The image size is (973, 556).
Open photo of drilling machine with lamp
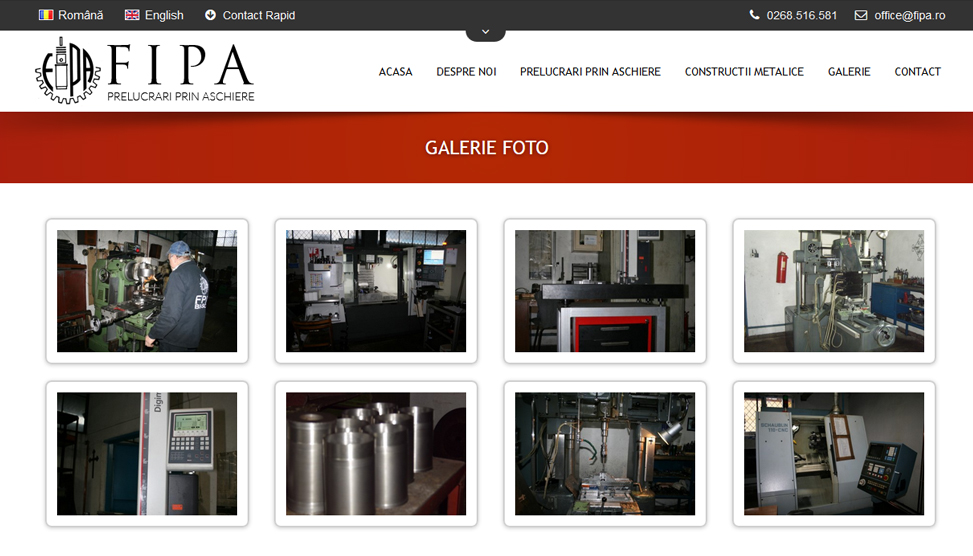click(605, 454)
